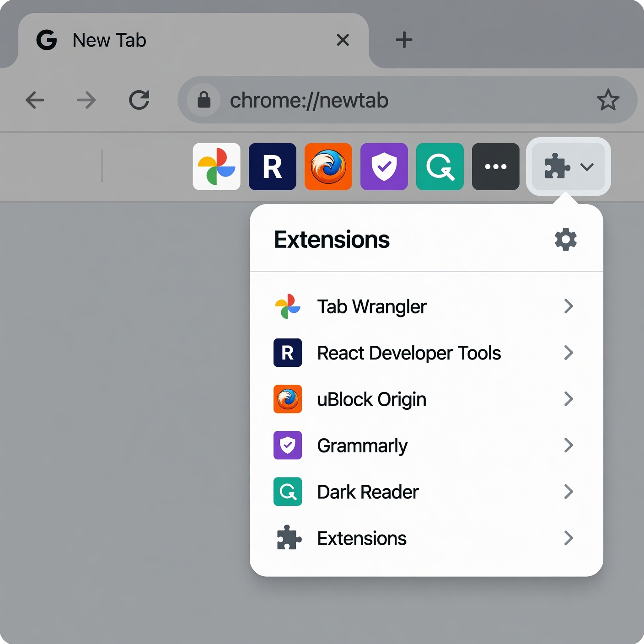Screen dimensions: 644x644
Task: Select the Grammarly menu entry
Action: point(426,445)
